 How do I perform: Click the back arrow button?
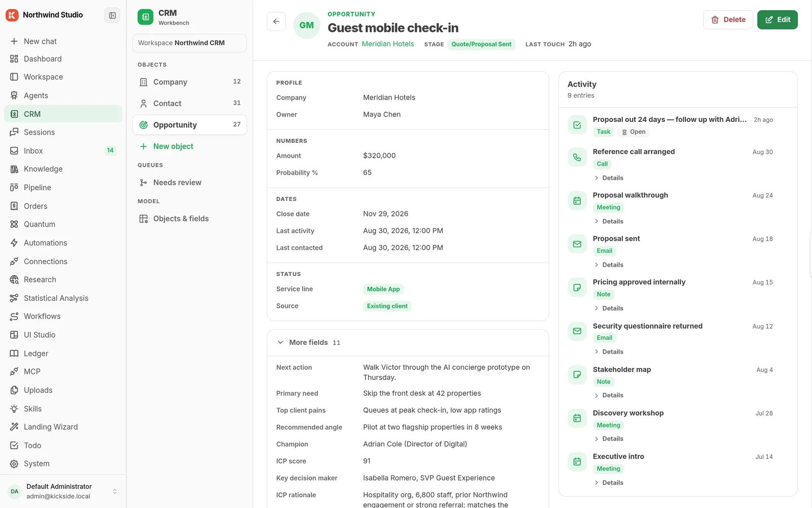tap(276, 21)
